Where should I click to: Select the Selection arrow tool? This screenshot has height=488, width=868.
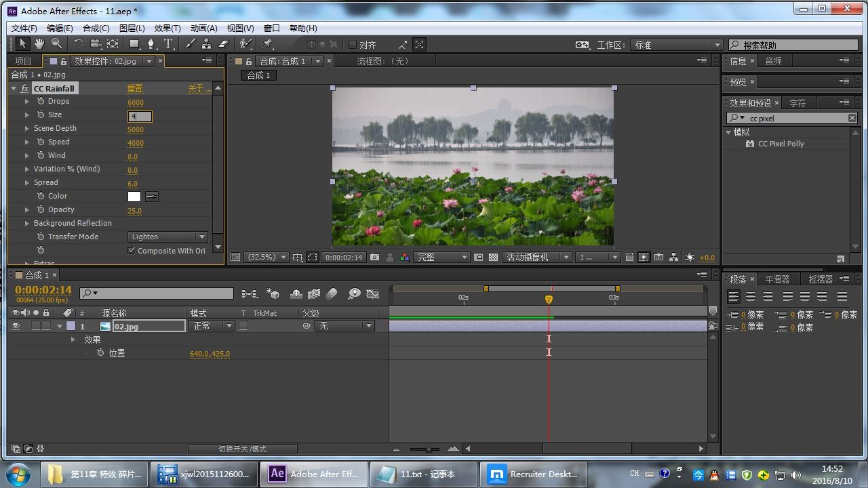[22, 44]
